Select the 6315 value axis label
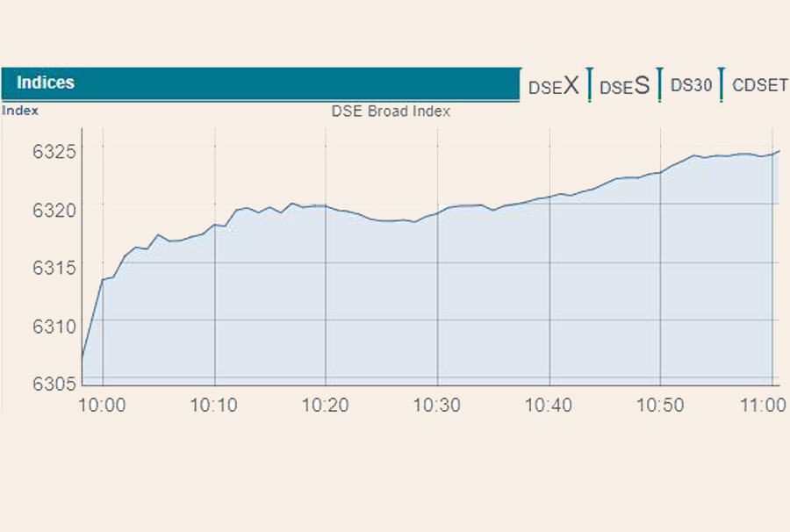The width and height of the screenshot is (790, 532). click(x=55, y=268)
